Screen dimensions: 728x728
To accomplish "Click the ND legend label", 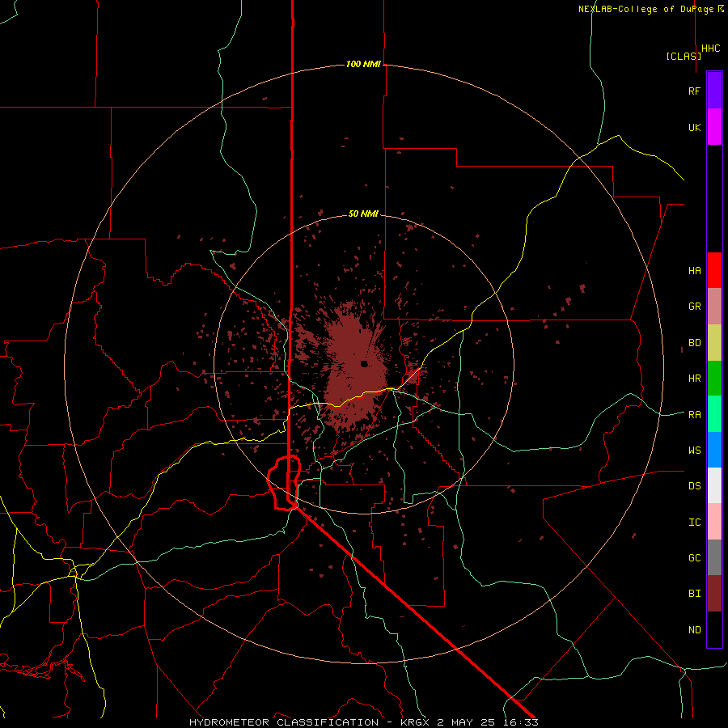I will click(694, 629).
